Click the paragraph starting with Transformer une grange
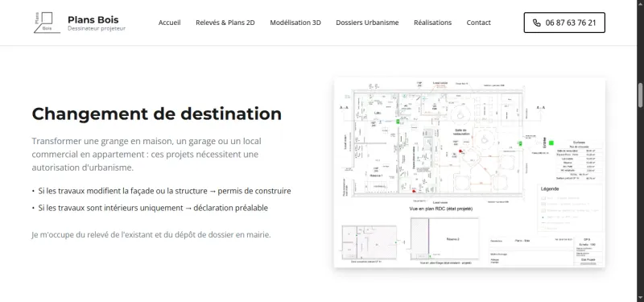 (x=147, y=155)
